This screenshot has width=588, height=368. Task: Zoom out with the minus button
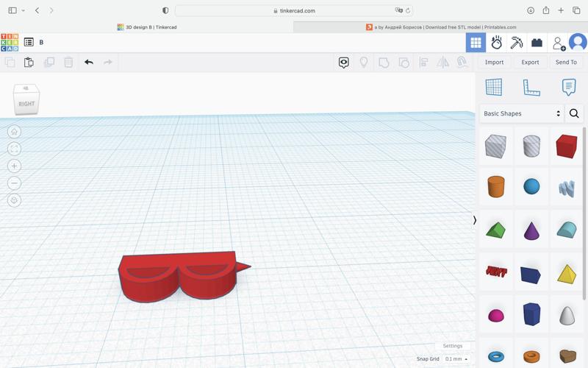coord(14,183)
